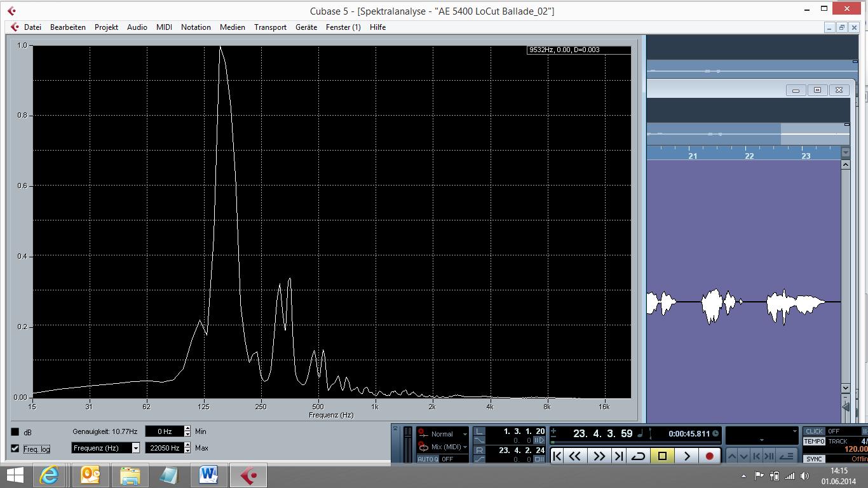Open the Medien menu
Image resolution: width=868 pixels, height=488 pixels.
tap(233, 27)
